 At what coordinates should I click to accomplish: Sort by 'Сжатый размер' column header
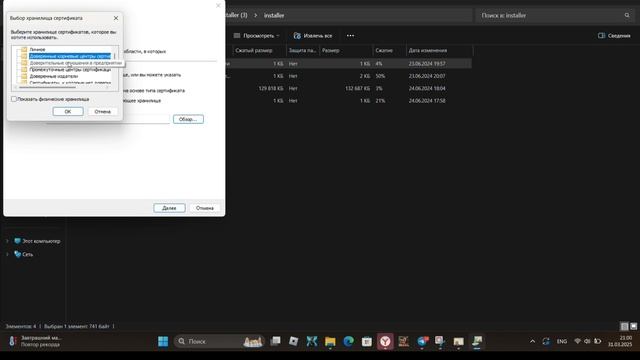point(253,51)
